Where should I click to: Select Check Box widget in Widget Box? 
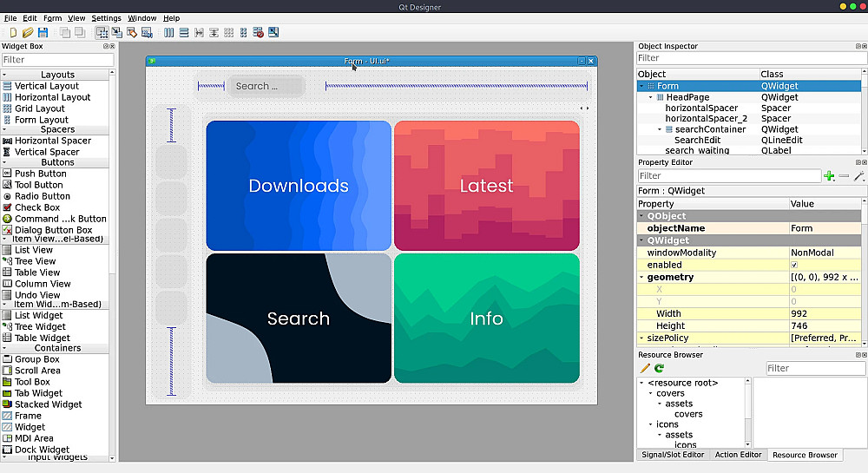(x=36, y=207)
